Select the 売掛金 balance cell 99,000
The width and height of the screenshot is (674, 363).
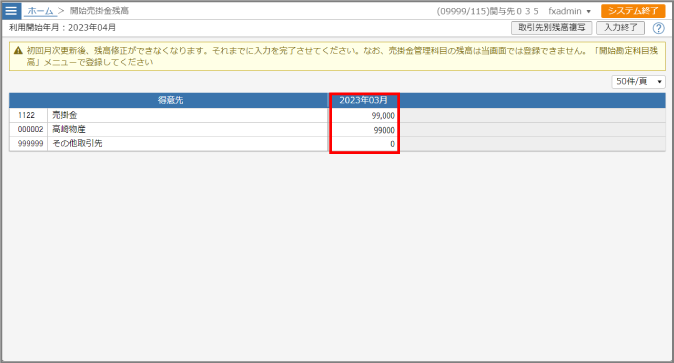pyautogui.click(x=364, y=115)
